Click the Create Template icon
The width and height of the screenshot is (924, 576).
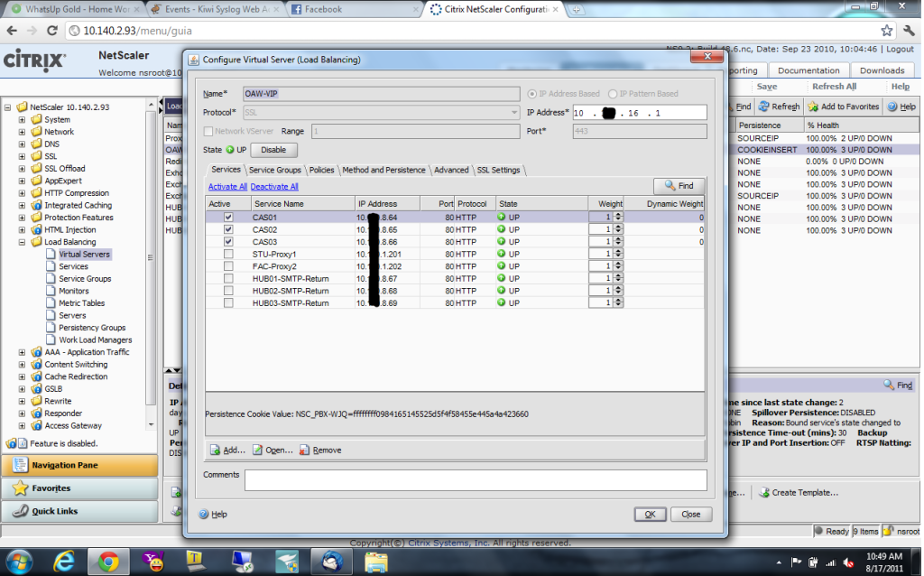point(764,492)
